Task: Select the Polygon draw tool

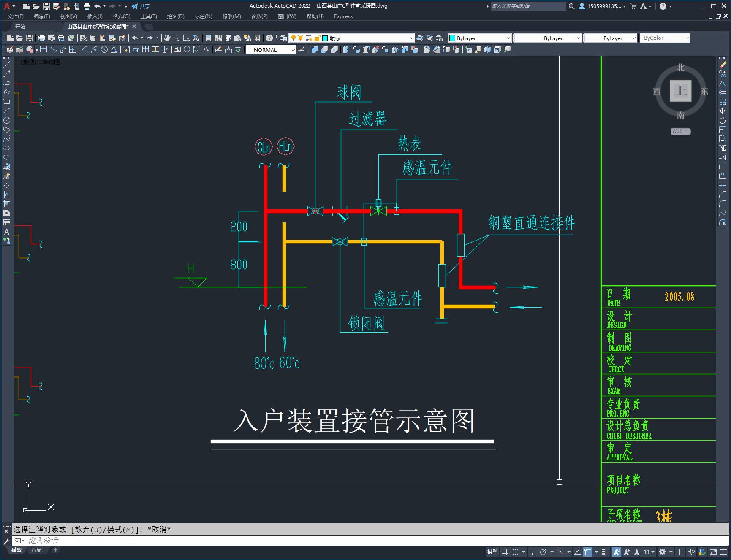Action: click(x=7, y=92)
